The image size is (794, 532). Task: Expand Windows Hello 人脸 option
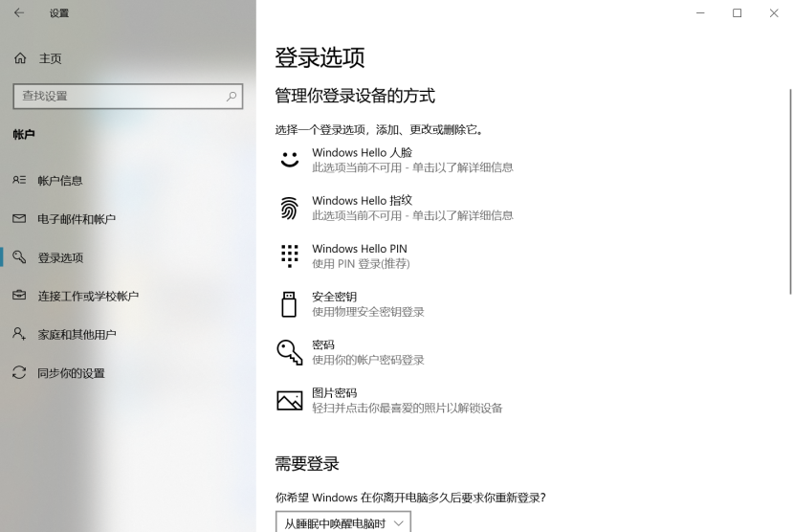[x=395, y=160]
